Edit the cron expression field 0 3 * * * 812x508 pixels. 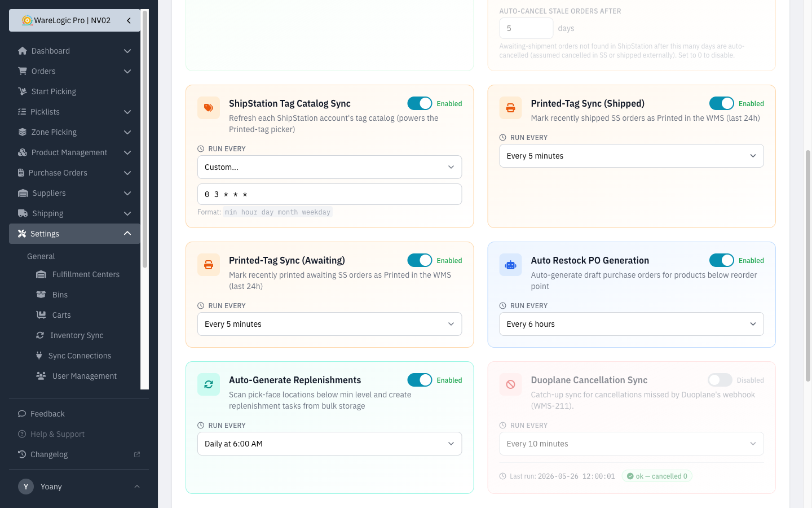coord(329,194)
